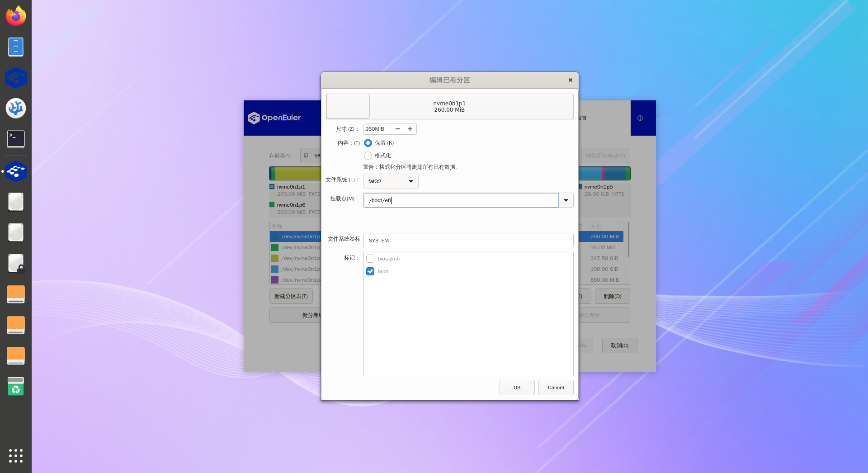Click Cancel in the edit dialog
This screenshot has width=868, height=473.
click(x=556, y=388)
